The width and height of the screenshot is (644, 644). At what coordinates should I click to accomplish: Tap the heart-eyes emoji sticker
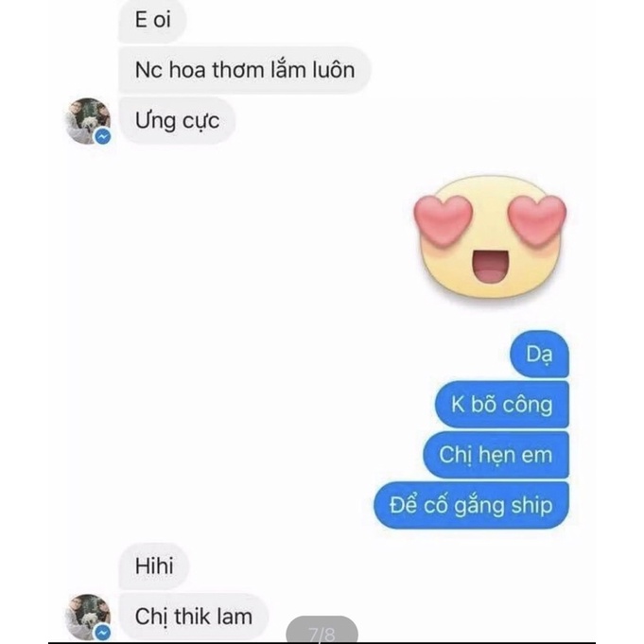click(490, 237)
